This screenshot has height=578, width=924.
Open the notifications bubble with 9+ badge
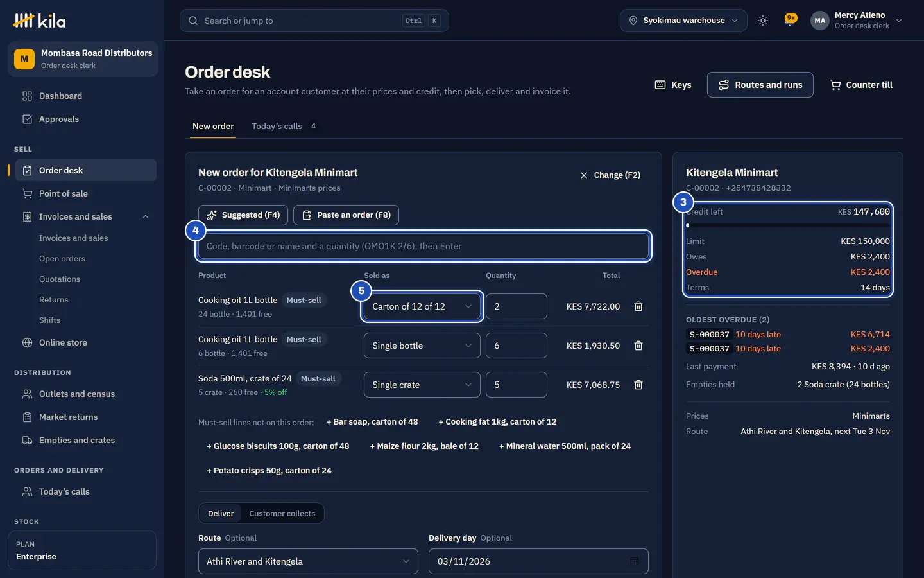(x=790, y=21)
